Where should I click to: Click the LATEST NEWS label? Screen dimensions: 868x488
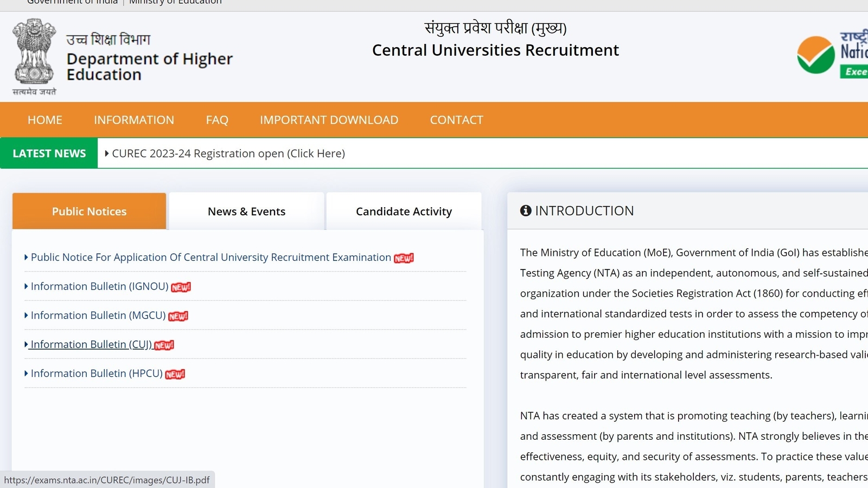[x=49, y=153]
